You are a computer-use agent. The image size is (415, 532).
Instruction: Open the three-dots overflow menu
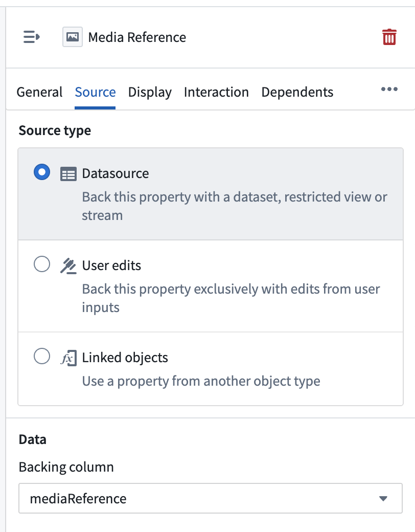[389, 90]
